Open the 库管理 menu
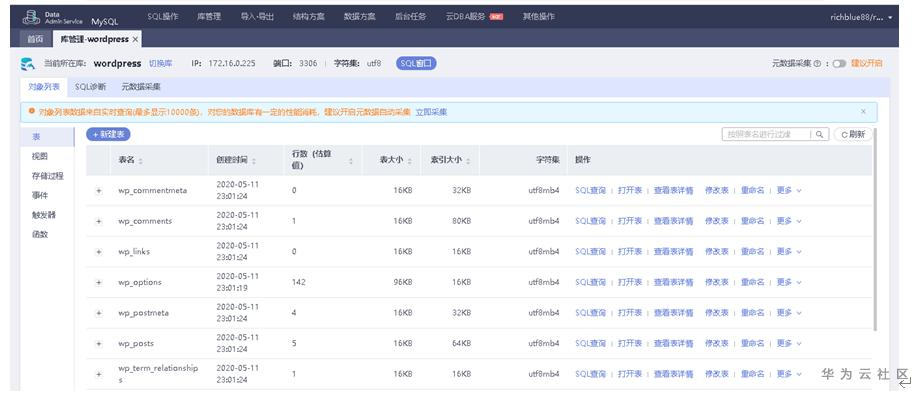919x396 pixels. click(x=209, y=16)
